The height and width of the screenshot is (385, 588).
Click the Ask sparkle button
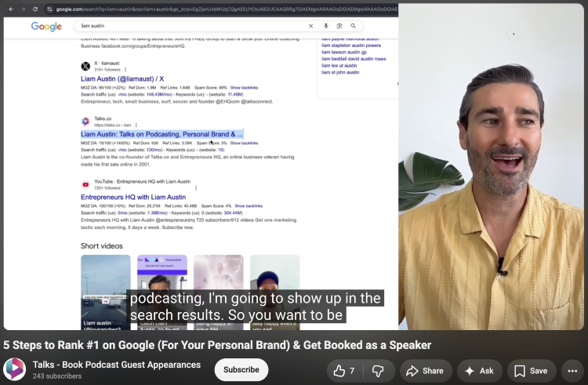tap(480, 371)
